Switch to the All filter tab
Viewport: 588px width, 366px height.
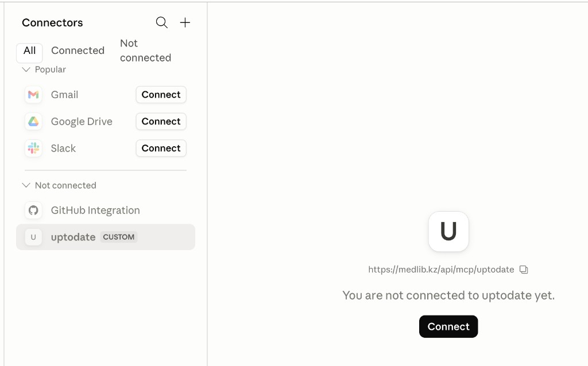(x=30, y=51)
